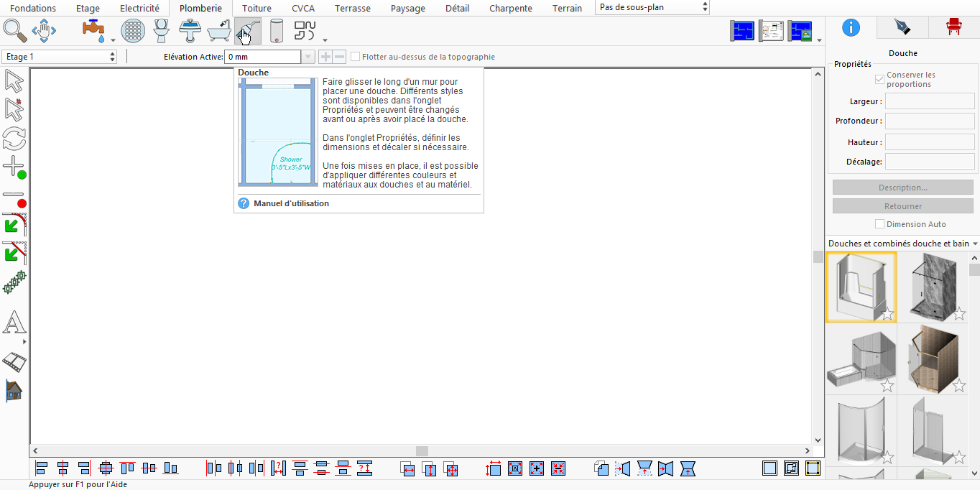The width and height of the screenshot is (980, 490).
Task: Expand the faucet tool dropdown arrow
Action: (x=113, y=41)
